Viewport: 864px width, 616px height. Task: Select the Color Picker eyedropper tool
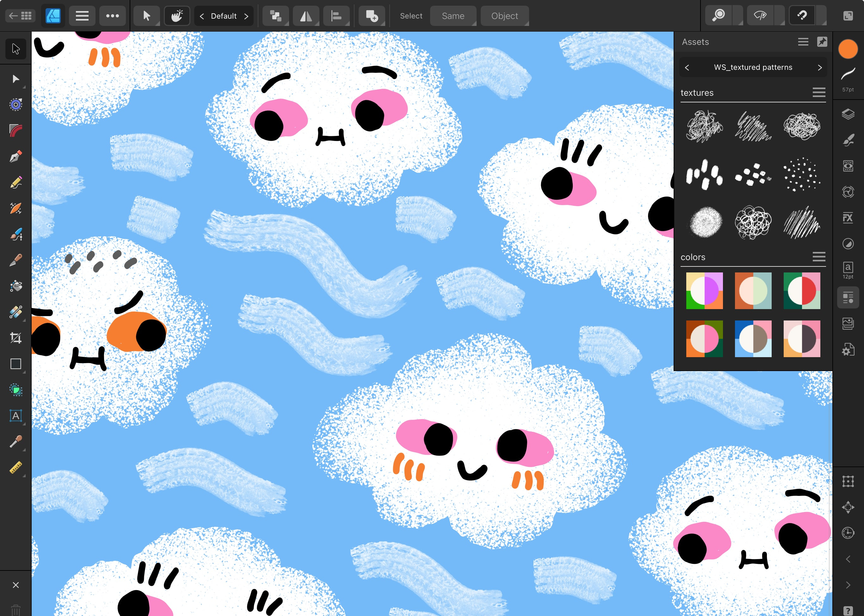(15, 442)
